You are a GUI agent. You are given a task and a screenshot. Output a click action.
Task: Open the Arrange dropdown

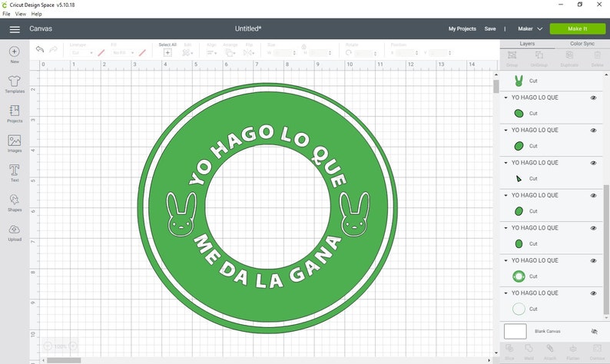pos(230,53)
